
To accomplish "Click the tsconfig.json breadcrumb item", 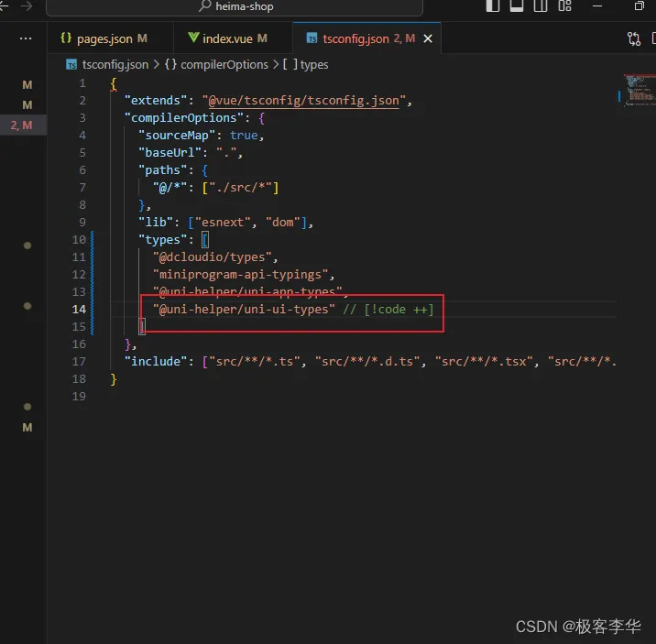I will [x=107, y=64].
